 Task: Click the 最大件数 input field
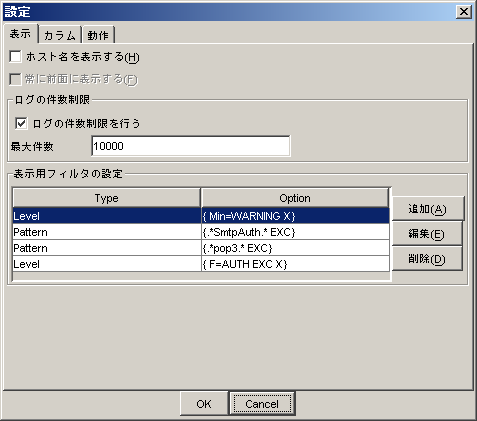[x=191, y=146]
